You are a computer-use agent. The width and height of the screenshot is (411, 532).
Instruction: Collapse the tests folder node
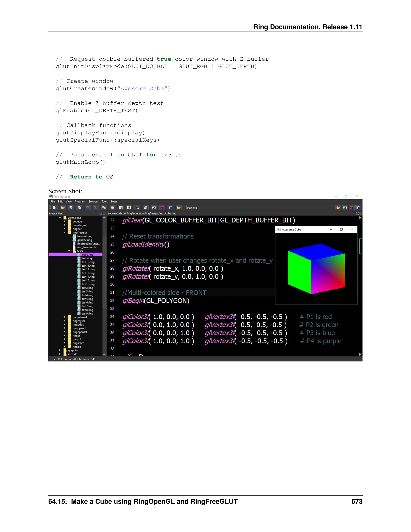[69, 251]
